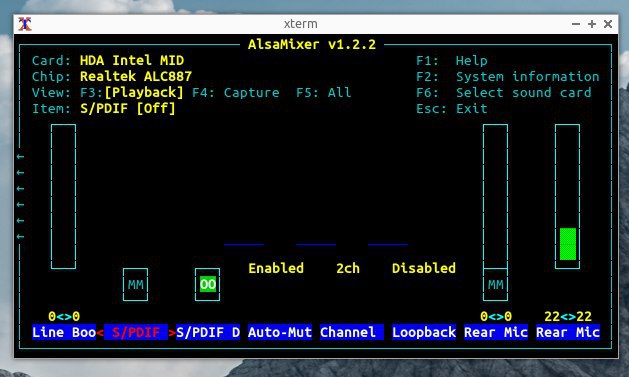Open F2 System information

507,77
